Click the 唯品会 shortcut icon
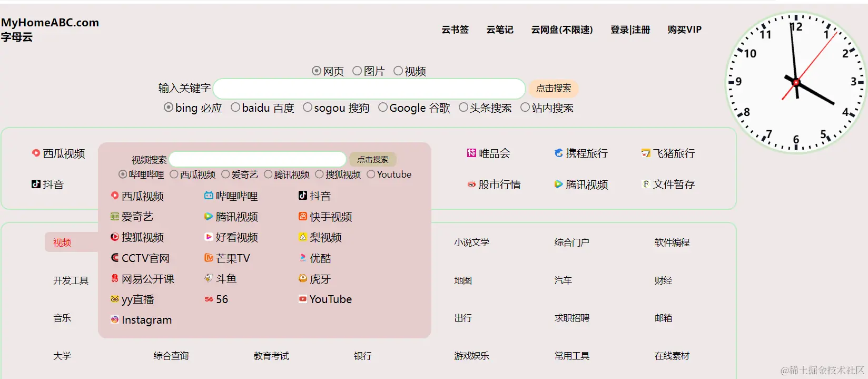The width and height of the screenshot is (868, 379). [x=471, y=153]
